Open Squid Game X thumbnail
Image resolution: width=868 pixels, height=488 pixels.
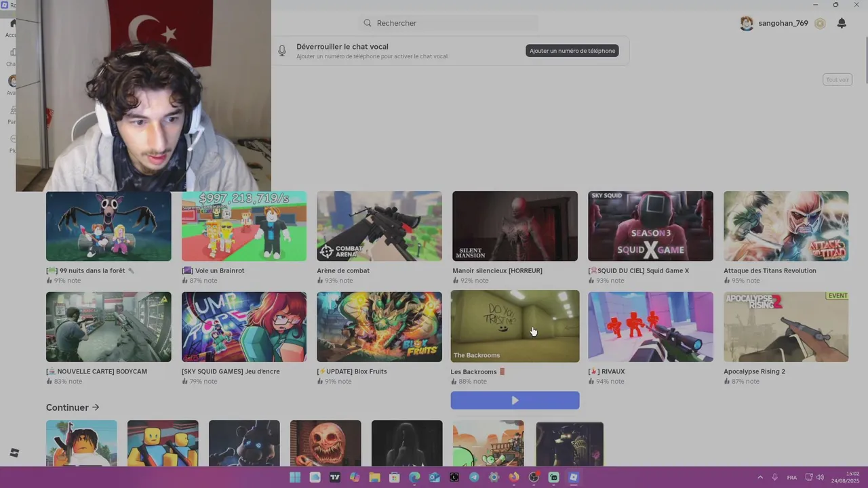[650, 226]
